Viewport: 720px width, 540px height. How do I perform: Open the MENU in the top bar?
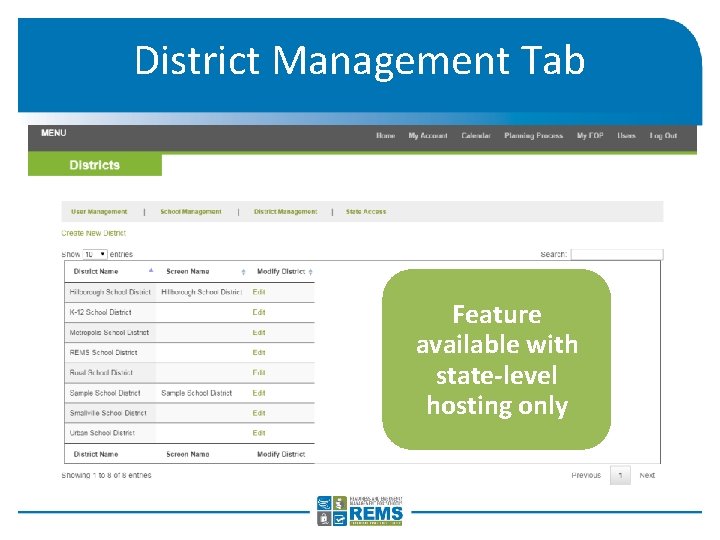[x=54, y=133]
